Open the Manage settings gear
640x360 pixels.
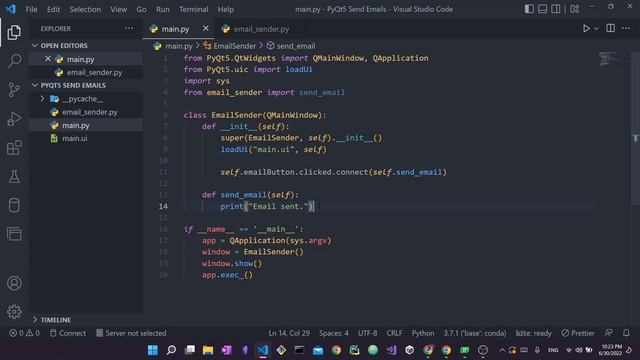click(x=14, y=312)
